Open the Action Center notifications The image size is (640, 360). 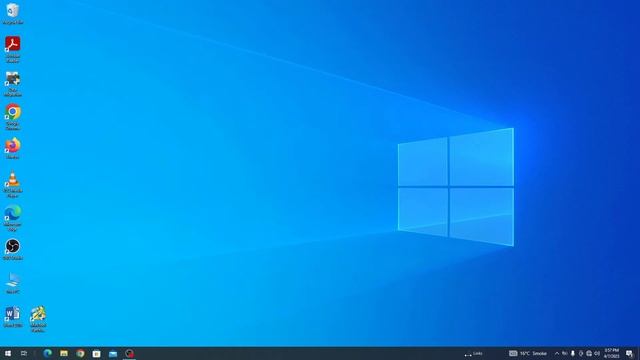pos(629,353)
